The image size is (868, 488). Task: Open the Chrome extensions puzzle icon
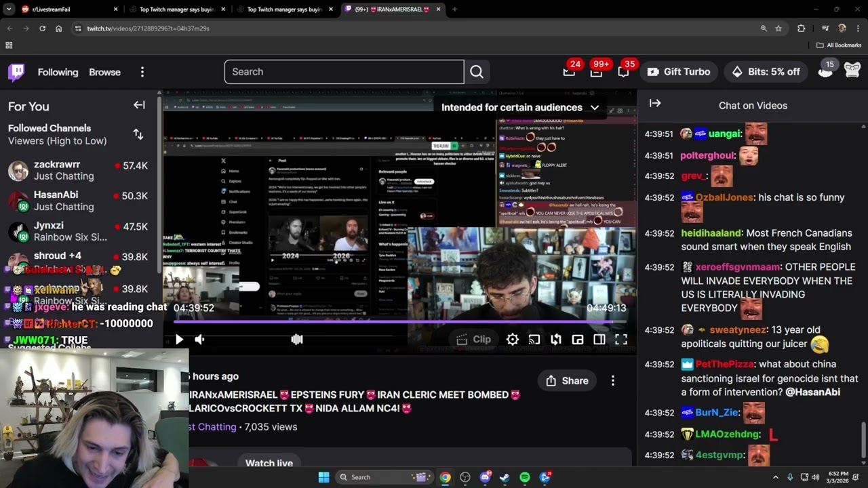[802, 28]
